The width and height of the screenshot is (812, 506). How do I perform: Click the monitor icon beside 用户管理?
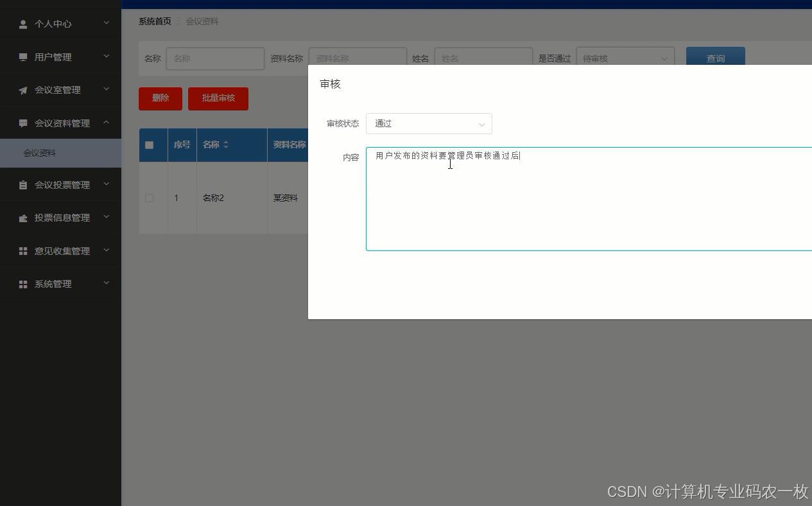tap(23, 57)
